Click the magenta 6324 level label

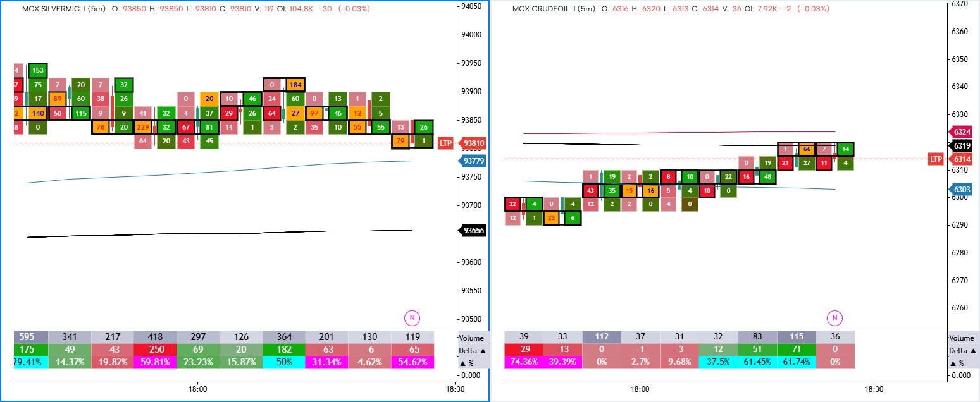pyautogui.click(x=961, y=133)
